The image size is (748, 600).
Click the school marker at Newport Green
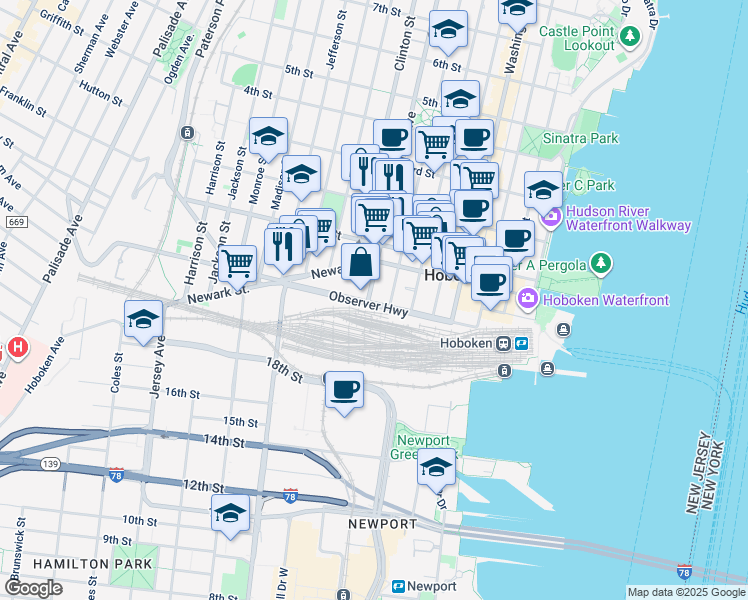pyautogui.click(x=436, y=467)
